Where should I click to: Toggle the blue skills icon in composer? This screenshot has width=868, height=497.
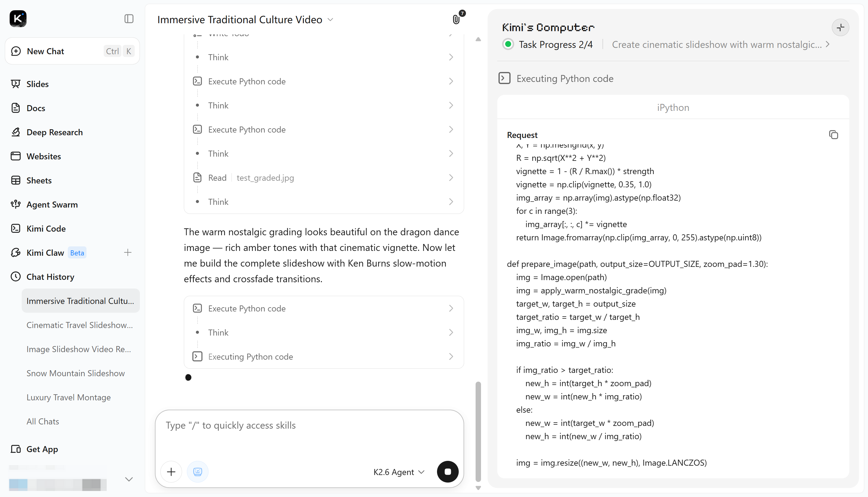point(198,472)
